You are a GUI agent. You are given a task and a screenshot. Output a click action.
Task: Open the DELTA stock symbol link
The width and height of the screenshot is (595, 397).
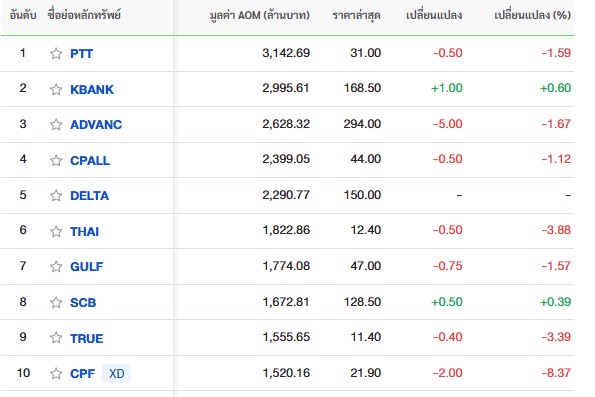click(x=90, y=195)
